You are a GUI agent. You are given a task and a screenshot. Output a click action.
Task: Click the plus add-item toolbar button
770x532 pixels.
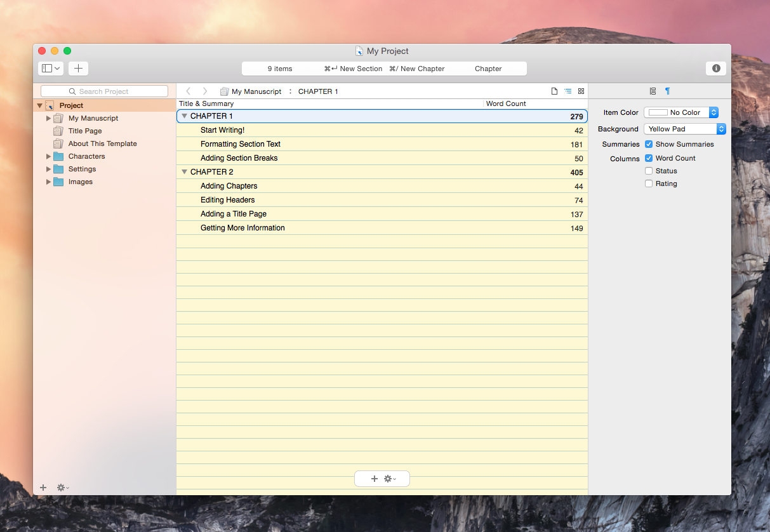78,69
